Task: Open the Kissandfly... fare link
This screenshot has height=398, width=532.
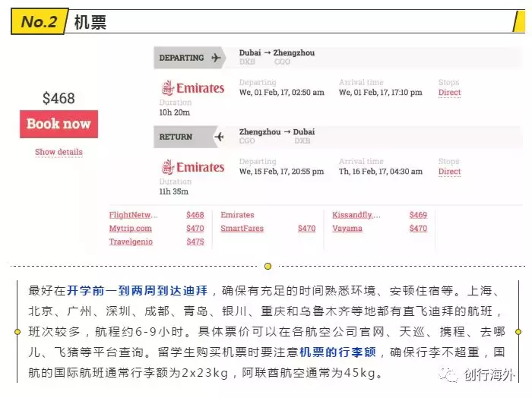Action: pos(356,215)
